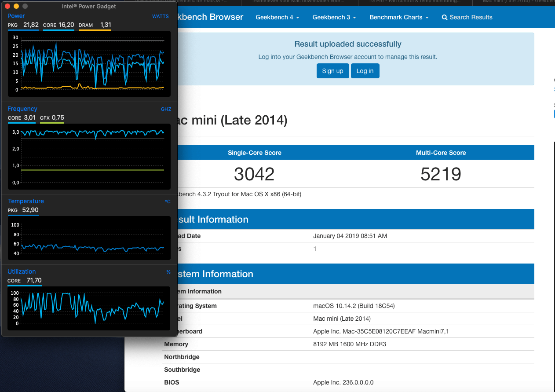
Task: Click the Log in button
Action: tap(365, 71)
